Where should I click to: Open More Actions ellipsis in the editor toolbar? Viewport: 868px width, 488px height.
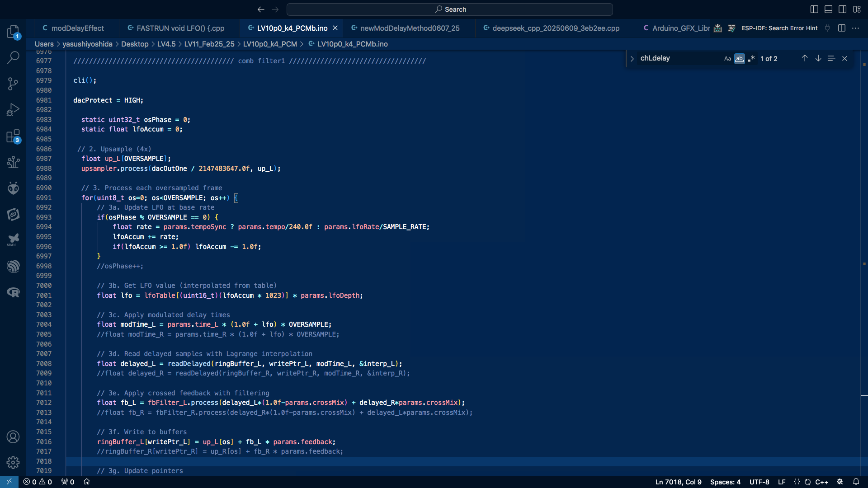pos(855,28)
